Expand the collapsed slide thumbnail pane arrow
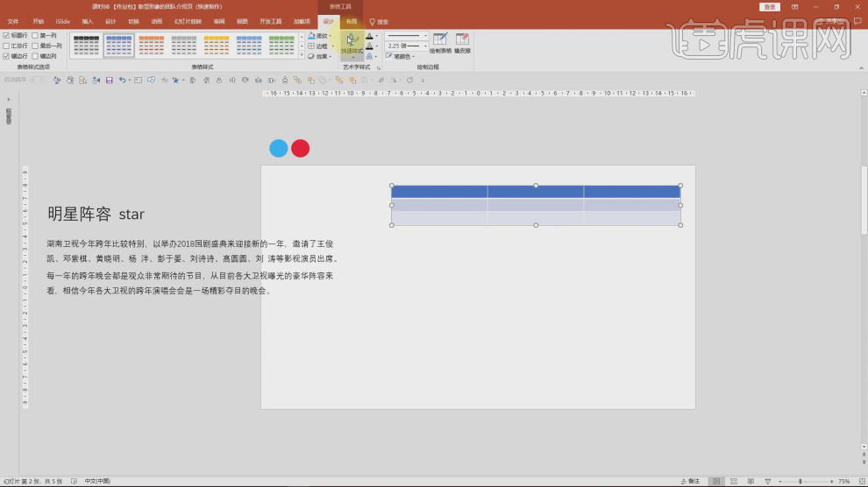The width and height of the screenshot is (868, 487). pos(8,100)
